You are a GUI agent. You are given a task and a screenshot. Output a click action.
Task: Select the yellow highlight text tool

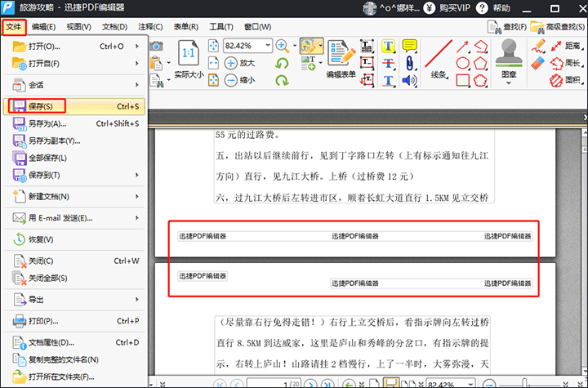(388, 47)
